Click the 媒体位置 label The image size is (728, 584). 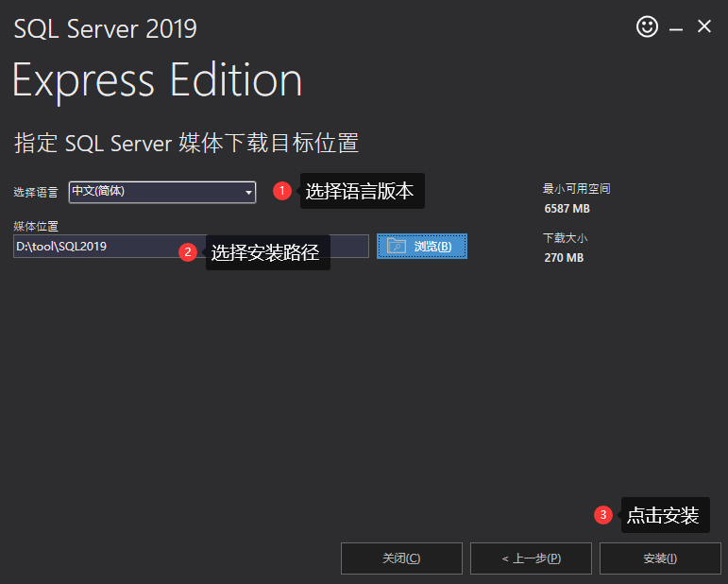(36, 226)
